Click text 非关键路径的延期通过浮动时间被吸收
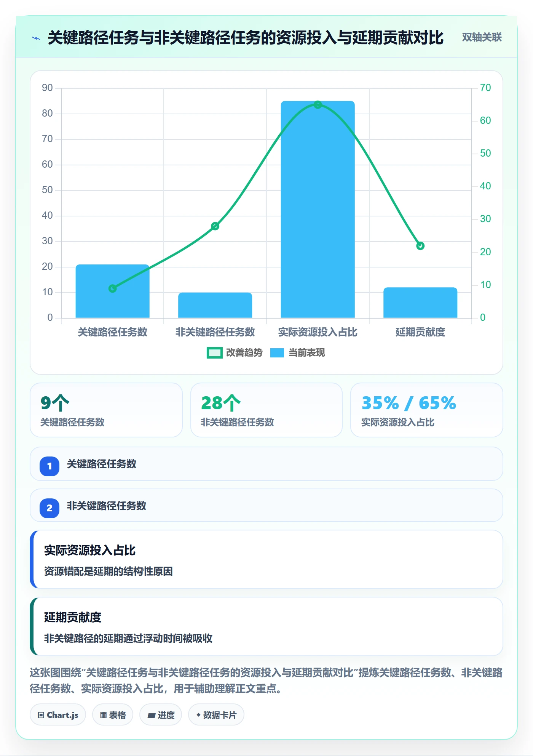 [128, 639]
